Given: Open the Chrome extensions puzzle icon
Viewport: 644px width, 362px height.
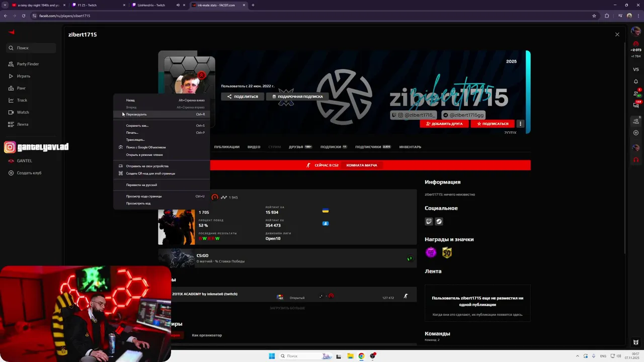Looking at the screenshot, I should click(x=607, y=16).
